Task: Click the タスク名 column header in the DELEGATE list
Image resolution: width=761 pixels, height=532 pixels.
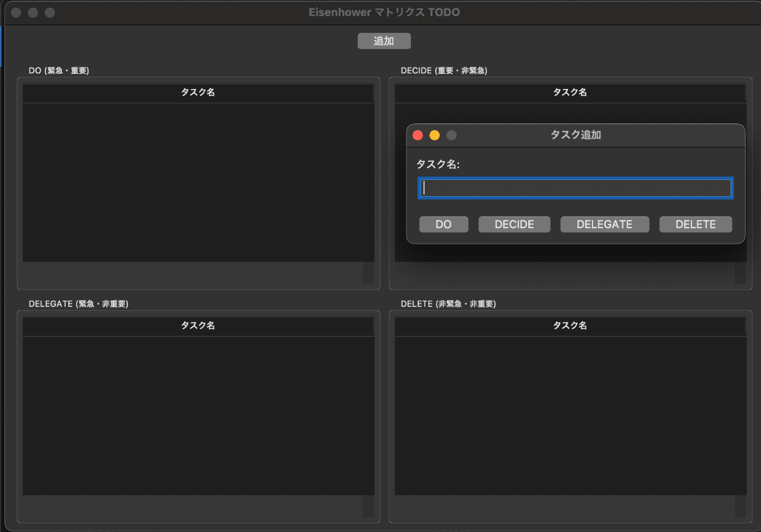Action: click(198, 326)
